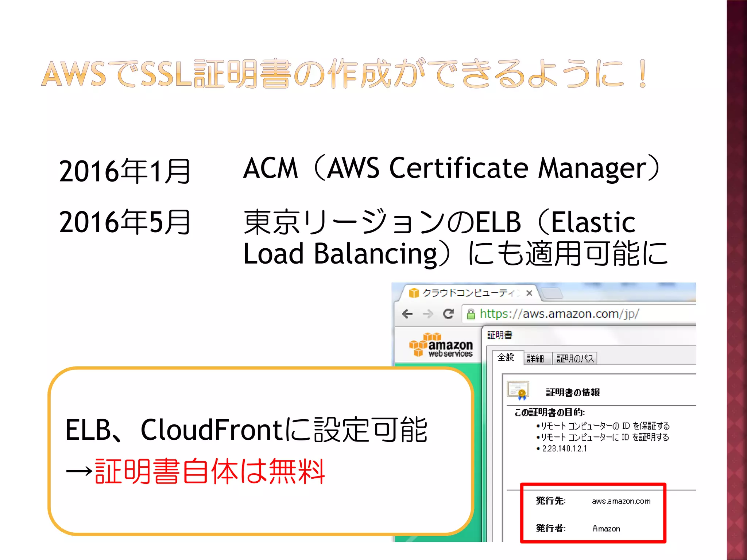This screenshot has width=747, height=560.
Task: Click the address bar URL aws.amazon.com/jp/
Action: pos(559,314)
